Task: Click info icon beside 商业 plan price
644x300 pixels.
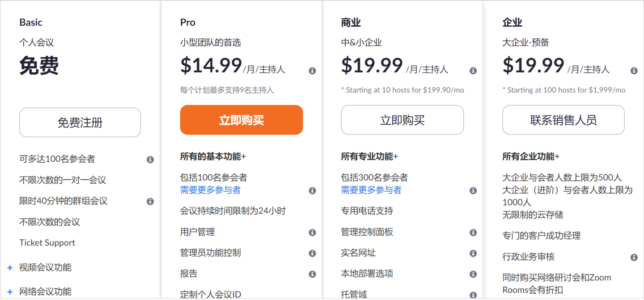Action: [473, 71]
